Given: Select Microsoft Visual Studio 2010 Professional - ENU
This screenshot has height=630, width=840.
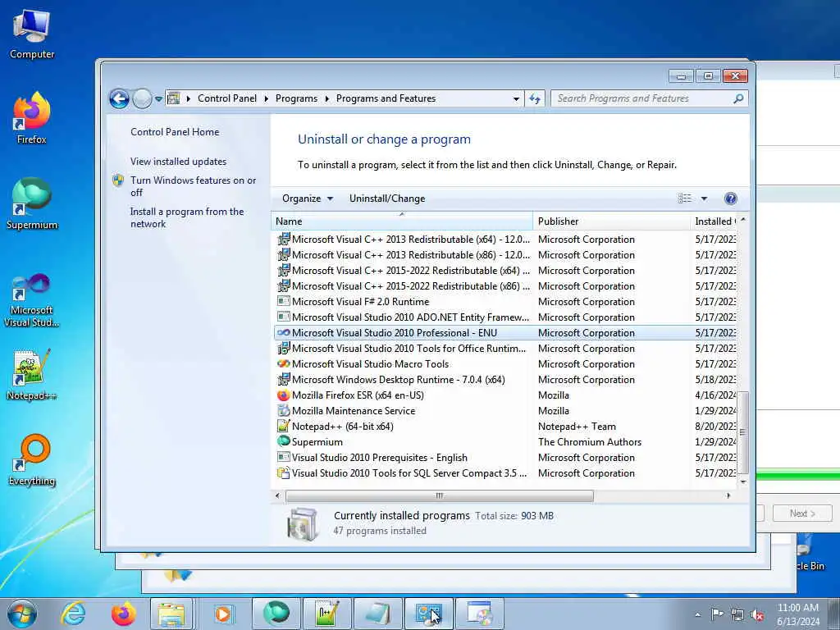Looking at the screenshot, I should [504, 333].
